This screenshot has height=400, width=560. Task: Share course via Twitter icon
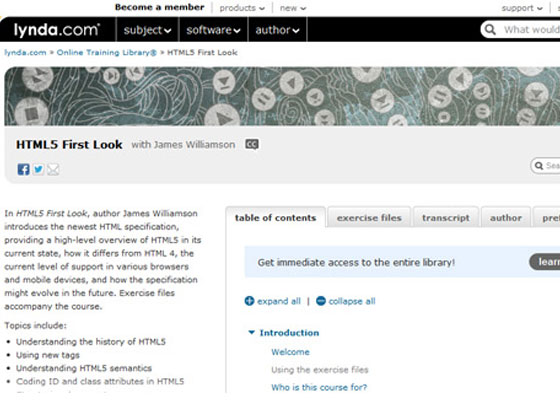click(38, 169)
